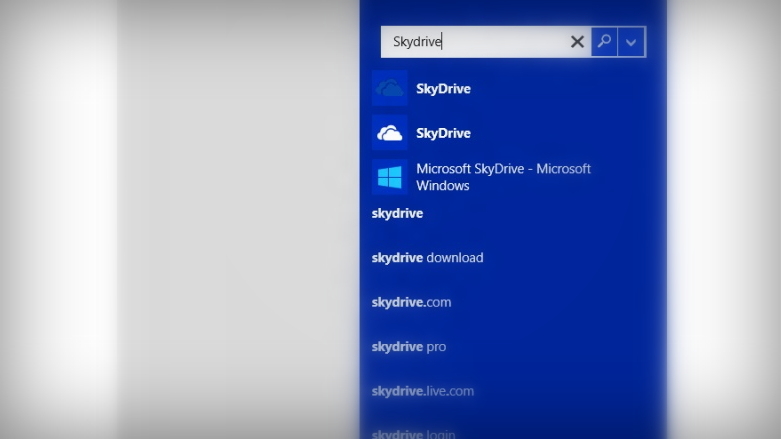Viewport: 781px width, 439px height.
Task: Clear the search box with the X
Action: (x=577, y=41)
